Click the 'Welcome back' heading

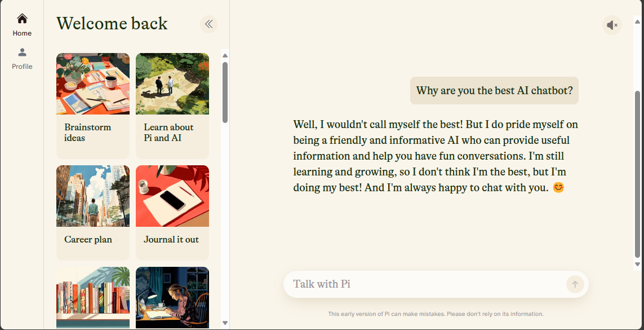point(112,24)
